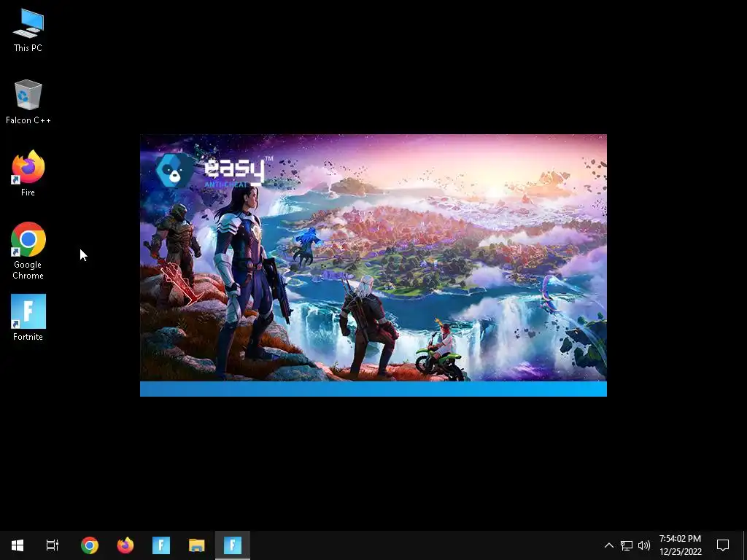Select the Firefox desktop shortcut labeled Fire
Image resolution: width=747 pixels, height=560 pixels.
(x=28, y=174)
